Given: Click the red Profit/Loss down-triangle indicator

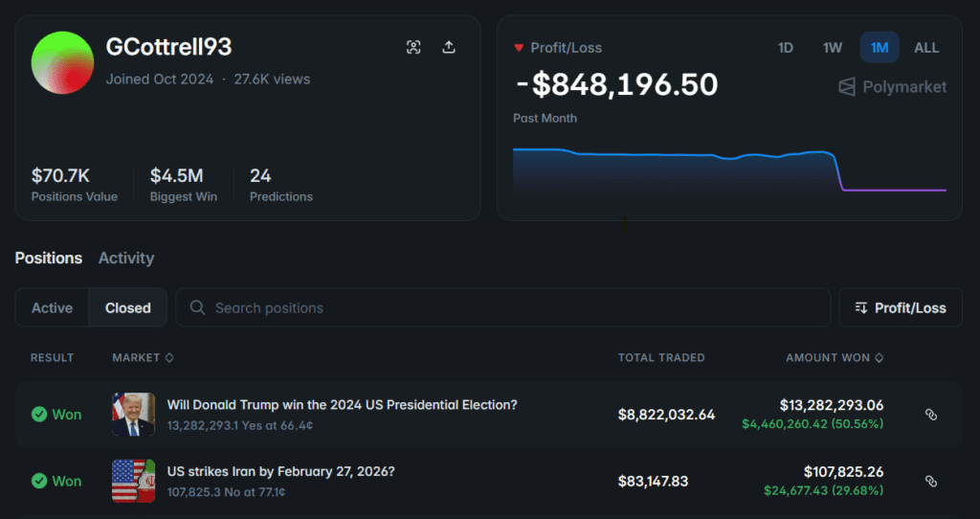Looking at the screenshot, I should (x=519, y=48).
